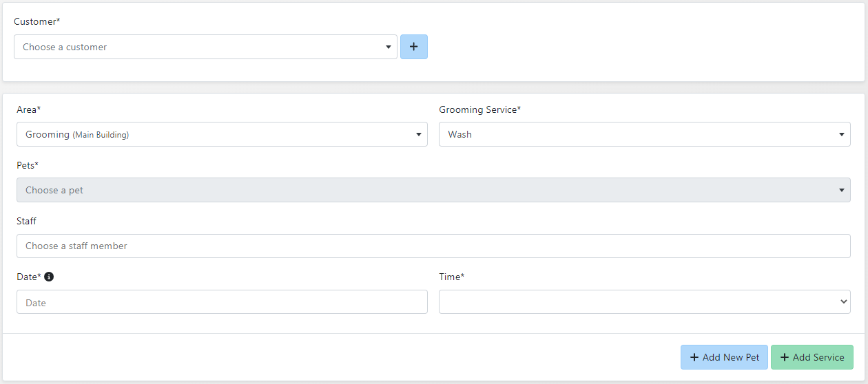Click the Grooming Service label text

(479, 109)
